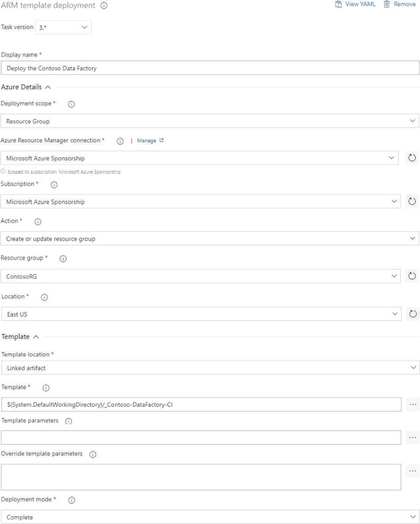Open the Deployment scope Resource Group dropdown
Viewport: 420px width, 524px height.
tap(210, 121)
